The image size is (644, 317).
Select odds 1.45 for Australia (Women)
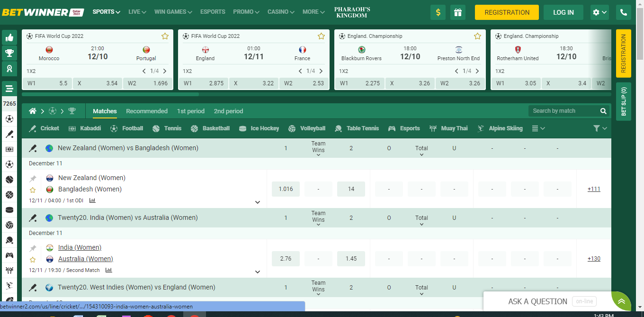[x=351, y=259]
